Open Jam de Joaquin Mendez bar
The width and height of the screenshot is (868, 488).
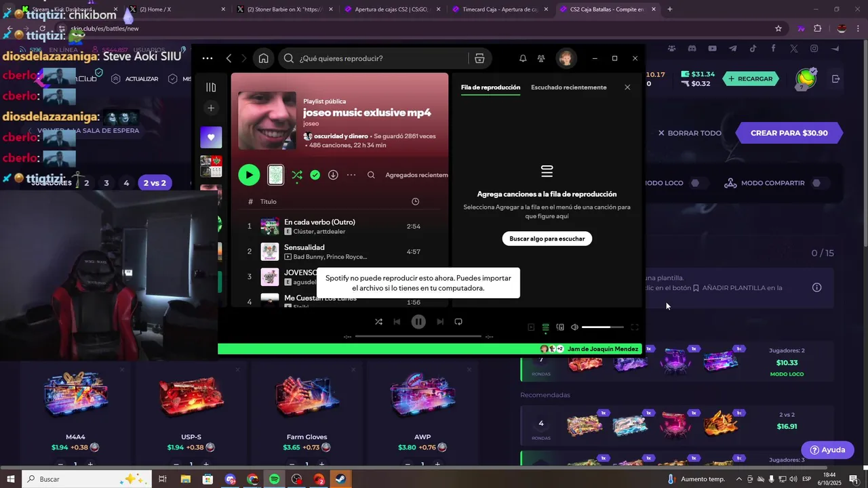pos(429,349)
